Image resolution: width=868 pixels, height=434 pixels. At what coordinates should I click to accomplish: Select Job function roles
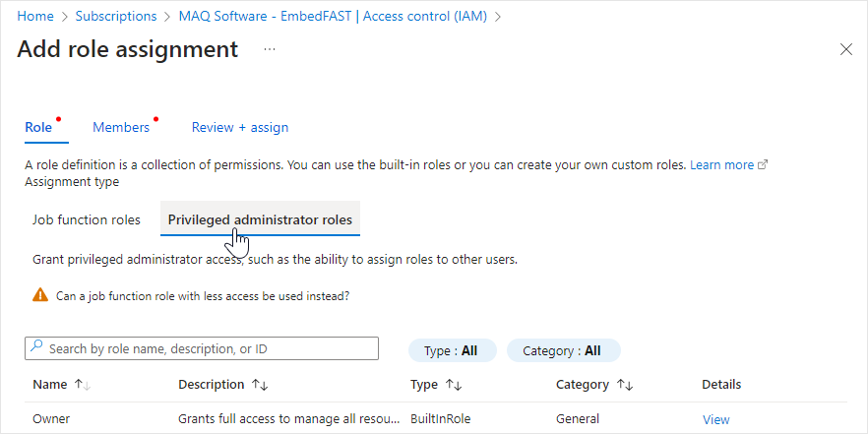pos(87,219)
